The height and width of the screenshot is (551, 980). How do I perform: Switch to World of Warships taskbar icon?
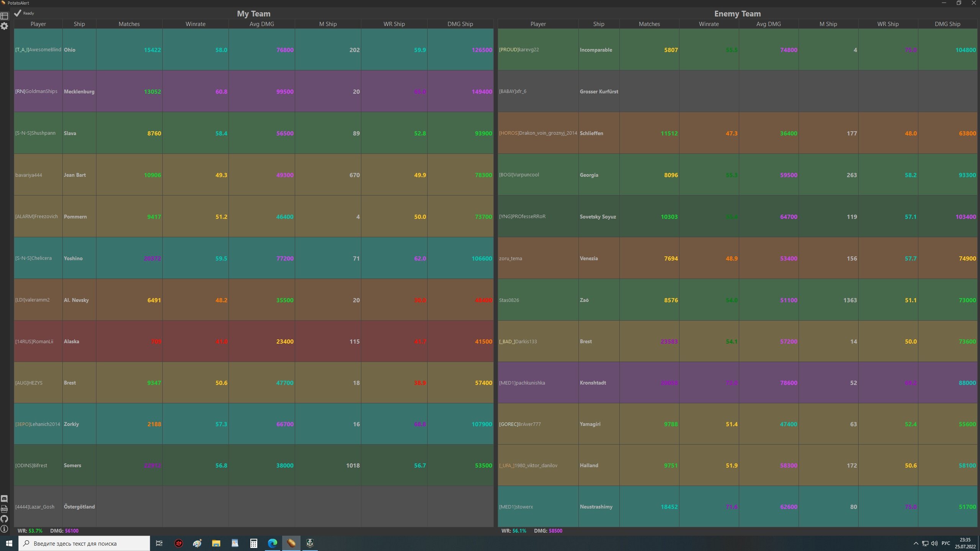(x=310, y=543)
